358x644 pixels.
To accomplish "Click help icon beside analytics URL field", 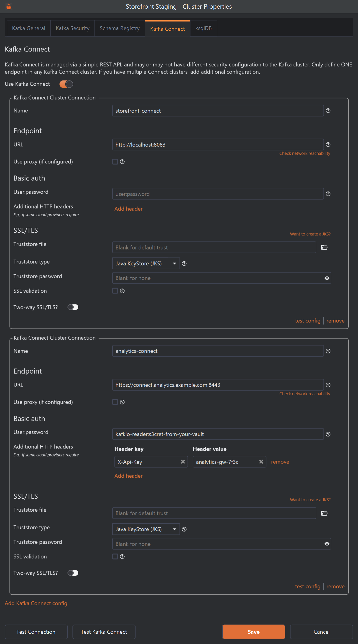I will click(x=328, y=385).
